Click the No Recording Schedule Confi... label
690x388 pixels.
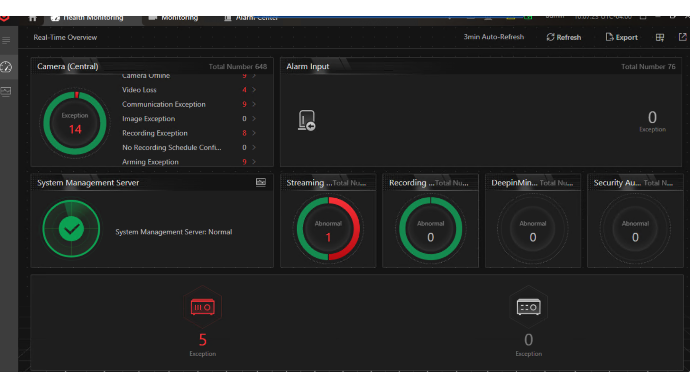click(172, 147)
